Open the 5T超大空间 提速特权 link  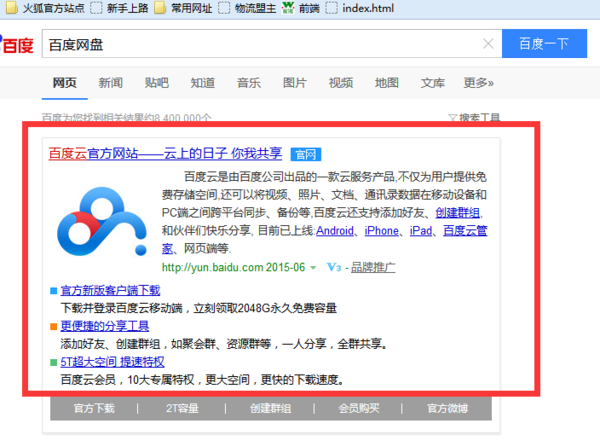coord(112,362)
